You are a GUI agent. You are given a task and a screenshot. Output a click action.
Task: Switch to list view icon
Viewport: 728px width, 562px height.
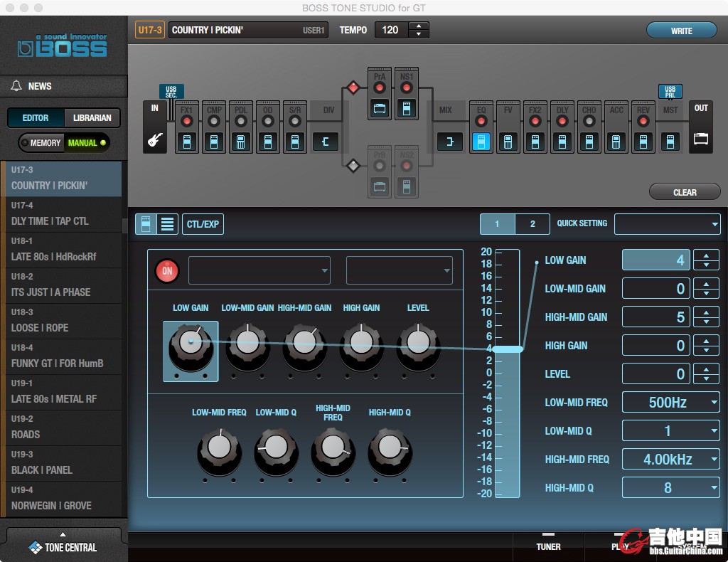pyautogui.click(x=167, y=224)
